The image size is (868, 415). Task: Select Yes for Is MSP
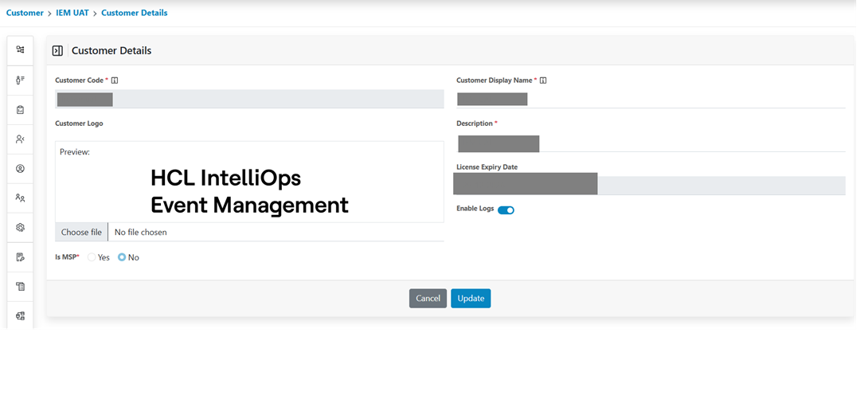coord(92,257)
